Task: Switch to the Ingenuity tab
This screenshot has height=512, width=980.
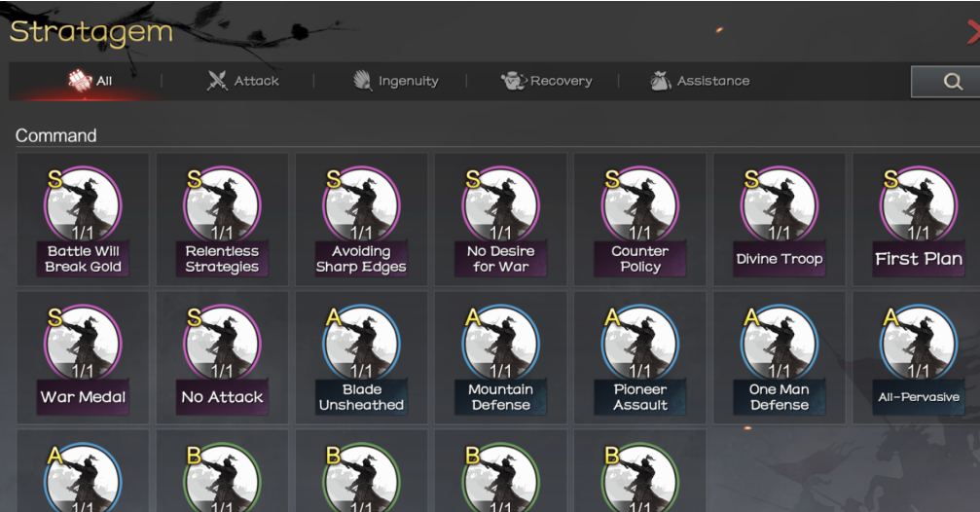Action: (395, 81)
